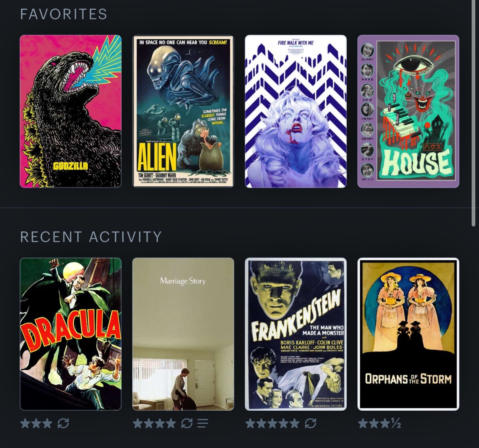Click Dracula's three-star rating
This screenshot has width=479, height=448.
coord(36,423)
